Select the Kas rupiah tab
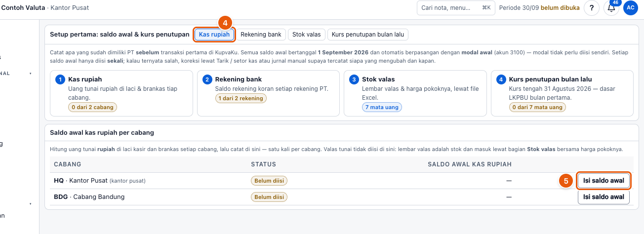Viewport: 644px width, 234px height. coord(214,35)
